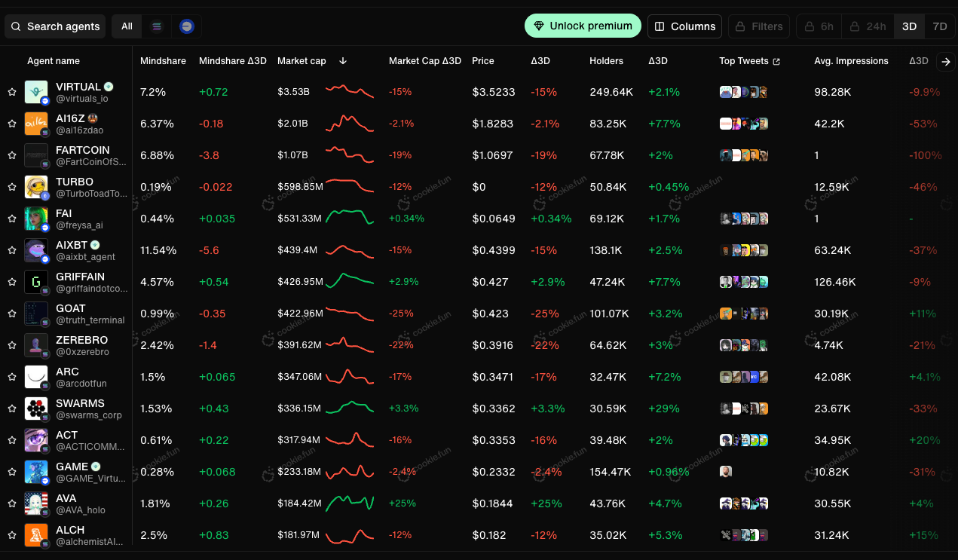The width and height of the screenshot is (958, 560).
Task: Filter agents by the Base chain icon
Action: 187,26
